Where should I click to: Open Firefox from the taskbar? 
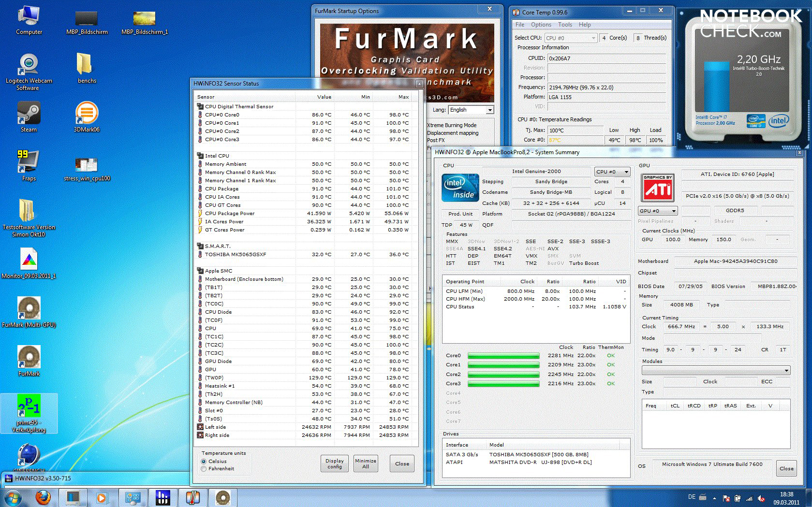[x=44, y=498]
